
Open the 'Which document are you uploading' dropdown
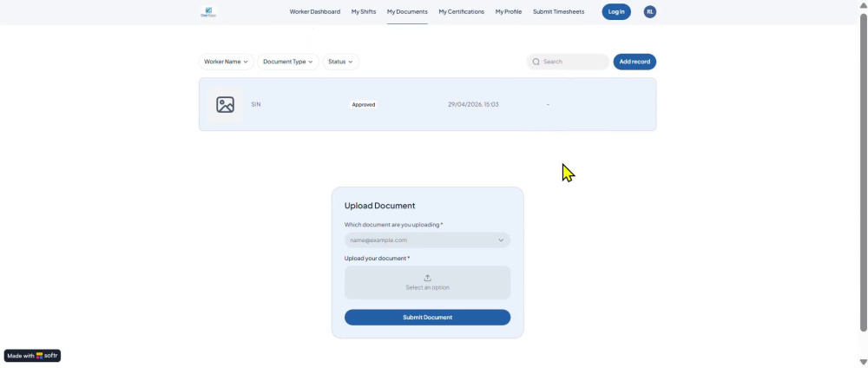click(427, 240)
